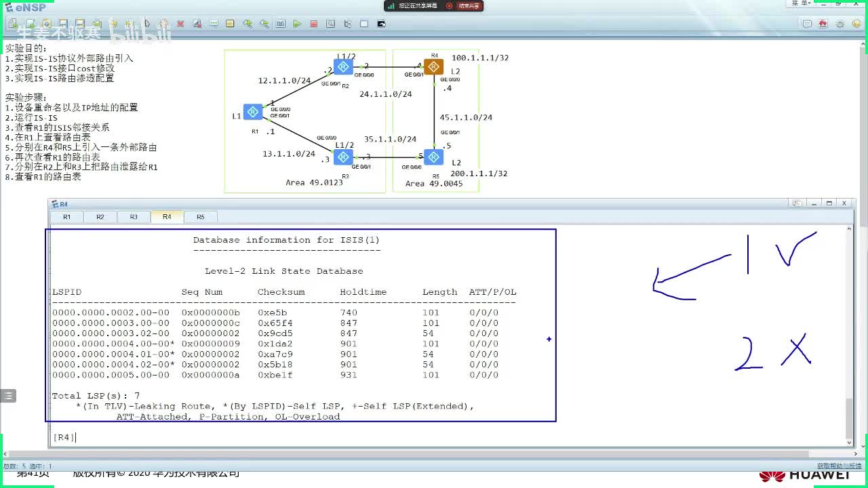
Task: Click the 'Level-2 Link State Database' heading
Action: (284, 271)
